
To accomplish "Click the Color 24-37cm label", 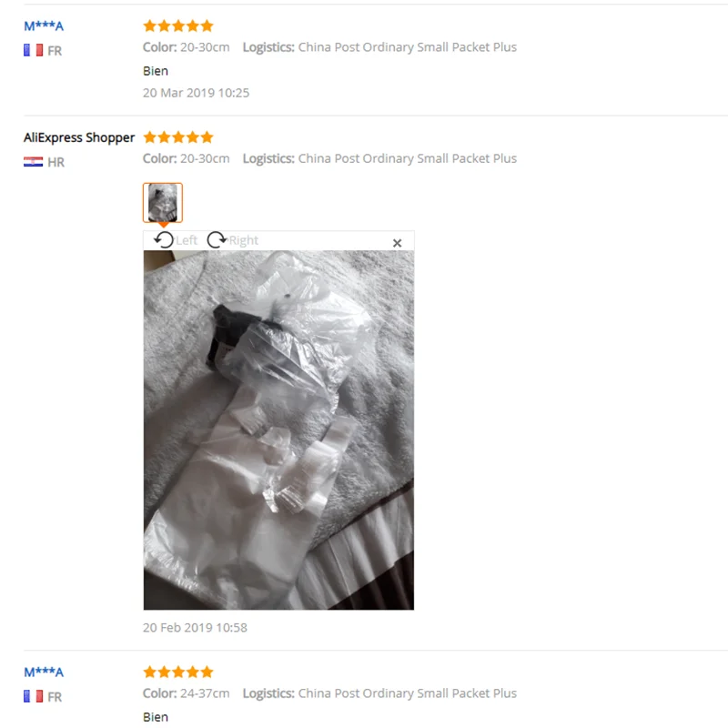I will coord(187,693).
